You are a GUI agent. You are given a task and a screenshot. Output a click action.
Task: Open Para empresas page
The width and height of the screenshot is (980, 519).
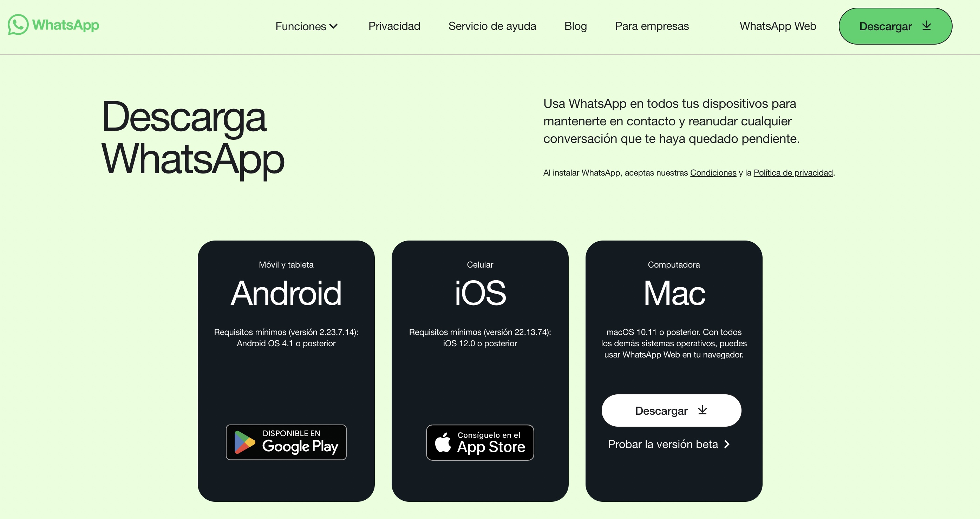pos(651,26)
